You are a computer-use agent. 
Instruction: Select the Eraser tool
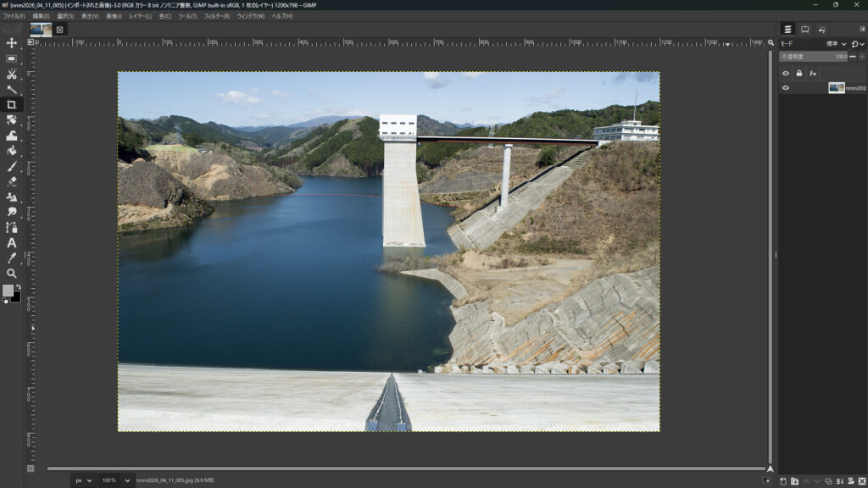click(x=12, y=181)
